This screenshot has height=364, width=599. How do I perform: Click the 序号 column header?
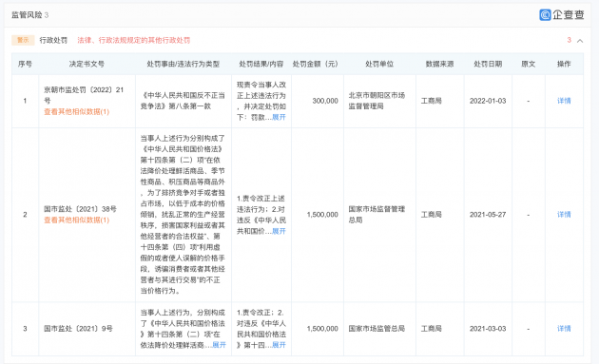pyautogui.click(x=26, y=65)
